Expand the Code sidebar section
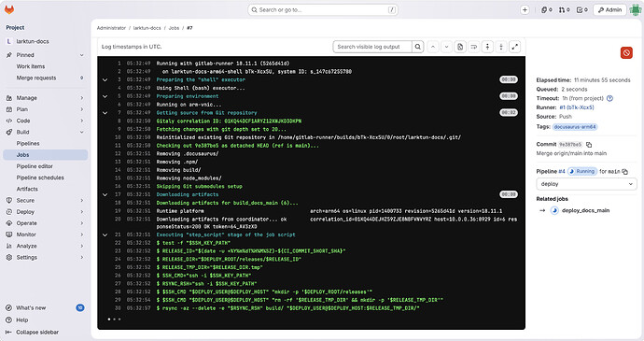Screen dimensions: 644x341 point(45,121)
